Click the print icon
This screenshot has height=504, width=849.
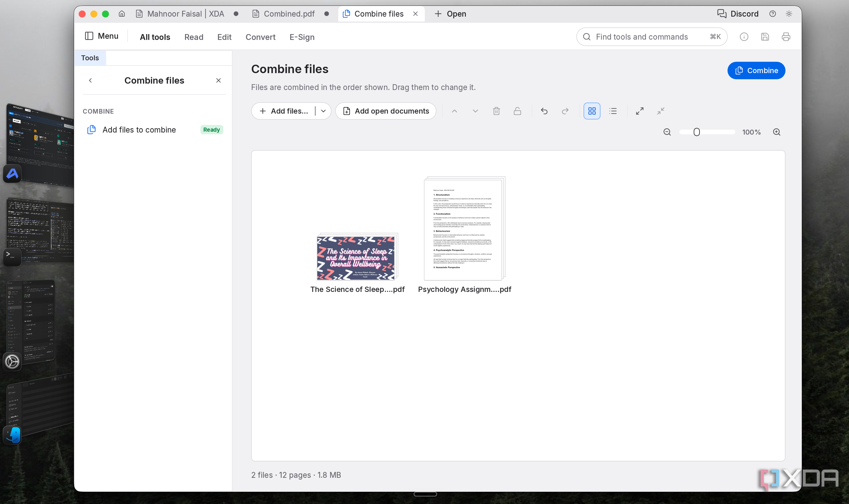[786, 37]
